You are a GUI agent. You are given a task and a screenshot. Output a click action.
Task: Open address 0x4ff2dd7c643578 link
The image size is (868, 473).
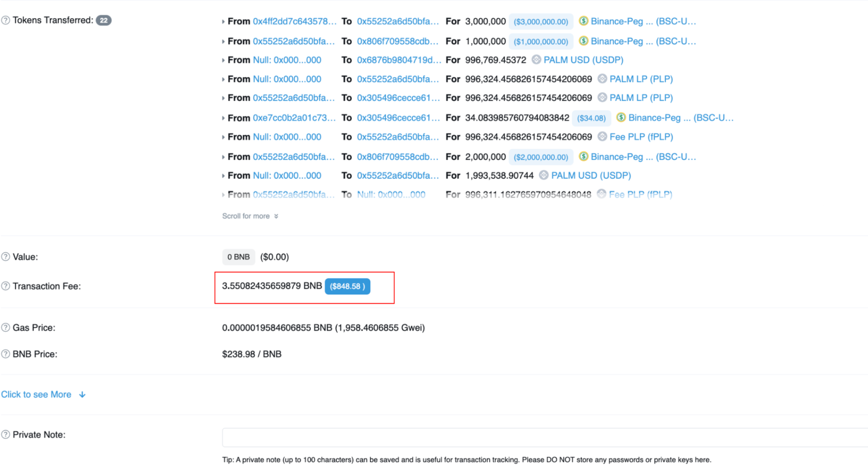[x=295, y=21]
